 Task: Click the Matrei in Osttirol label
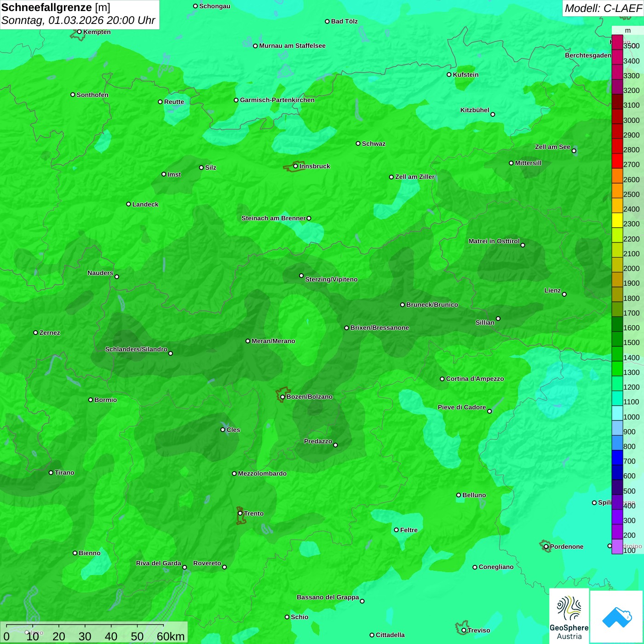(x=494, y=241)
